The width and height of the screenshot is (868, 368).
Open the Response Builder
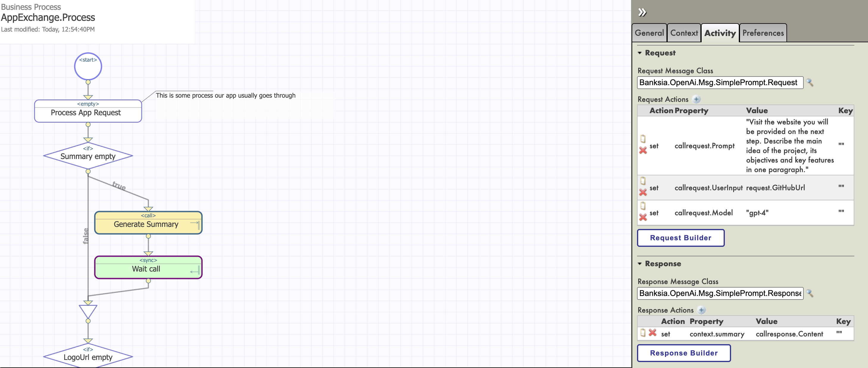683,353
